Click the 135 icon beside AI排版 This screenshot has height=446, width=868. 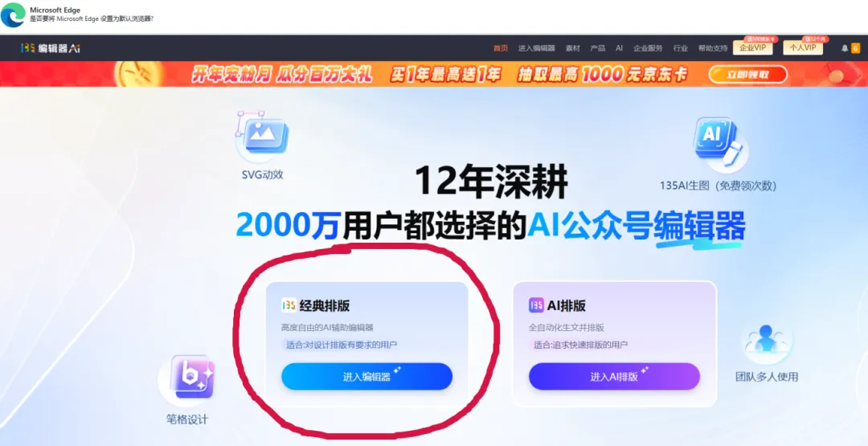click(536, 305)
